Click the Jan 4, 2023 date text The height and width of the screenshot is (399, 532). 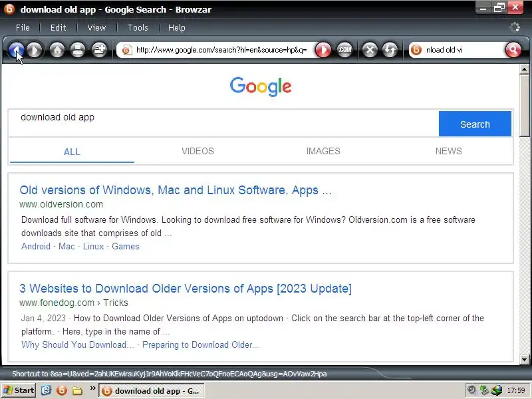tap(43, 319)
